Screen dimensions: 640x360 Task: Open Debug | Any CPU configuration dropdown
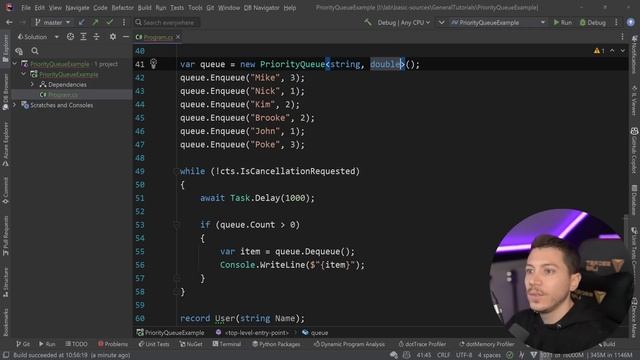pos(403,22)
